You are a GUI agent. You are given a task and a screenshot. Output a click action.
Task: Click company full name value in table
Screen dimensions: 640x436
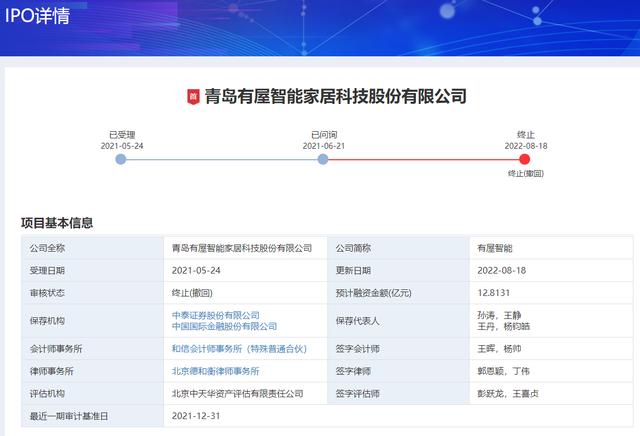(x=242, y=248)
